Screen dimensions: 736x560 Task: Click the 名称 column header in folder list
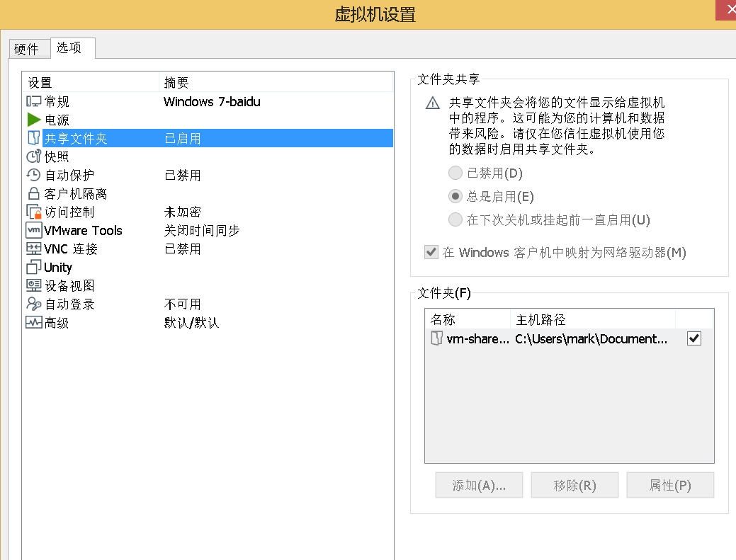click(x=468, y=319)
